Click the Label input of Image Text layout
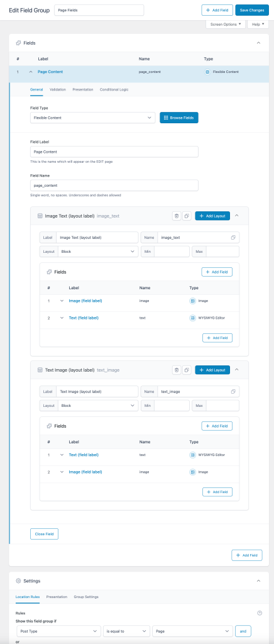 pos(97,237)
